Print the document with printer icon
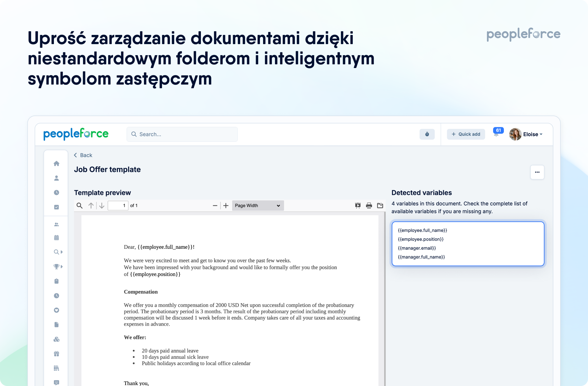The height and width of the screenshot is (386, 588). 369,206
